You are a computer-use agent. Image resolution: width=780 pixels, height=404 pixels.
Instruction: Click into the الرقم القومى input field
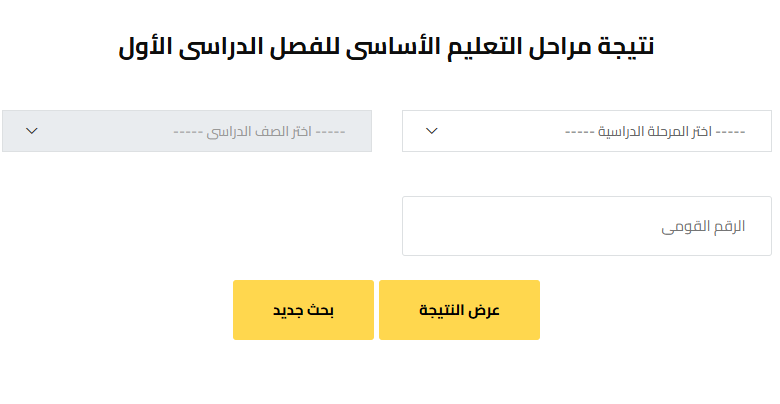click(586, 226)
